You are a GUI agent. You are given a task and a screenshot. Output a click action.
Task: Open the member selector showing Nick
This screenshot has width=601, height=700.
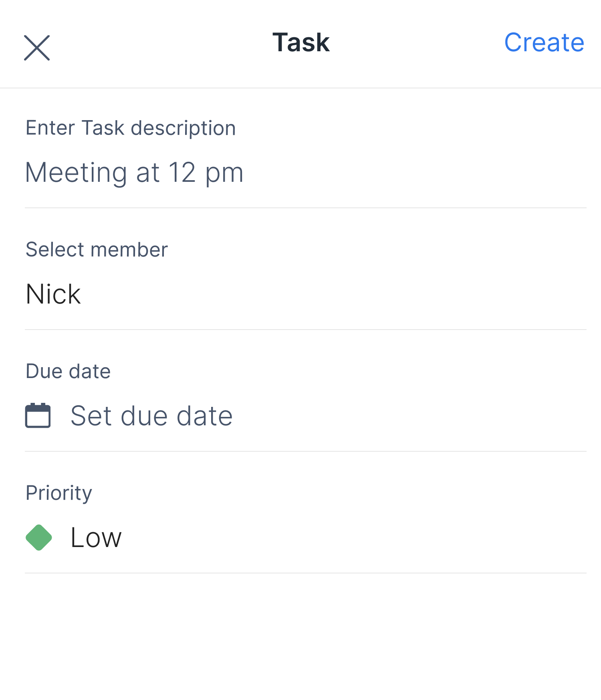pyautogui.click(x=53, y=294)
